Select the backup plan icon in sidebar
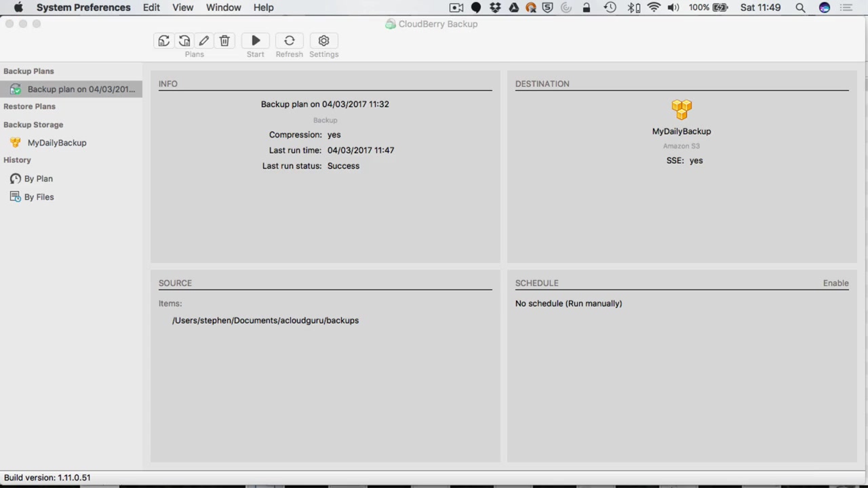The image size is (868, 488). pyautogui.click(x=16, y=89)
